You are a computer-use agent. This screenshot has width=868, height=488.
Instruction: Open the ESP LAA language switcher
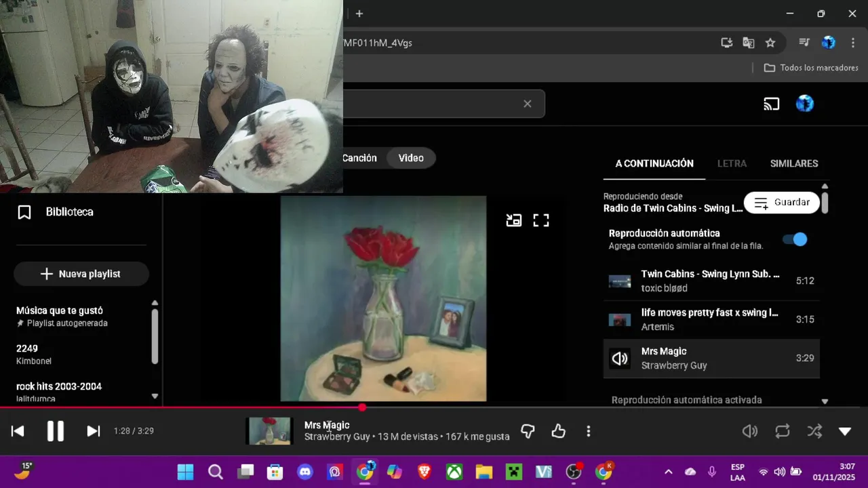tap(737, 472)
